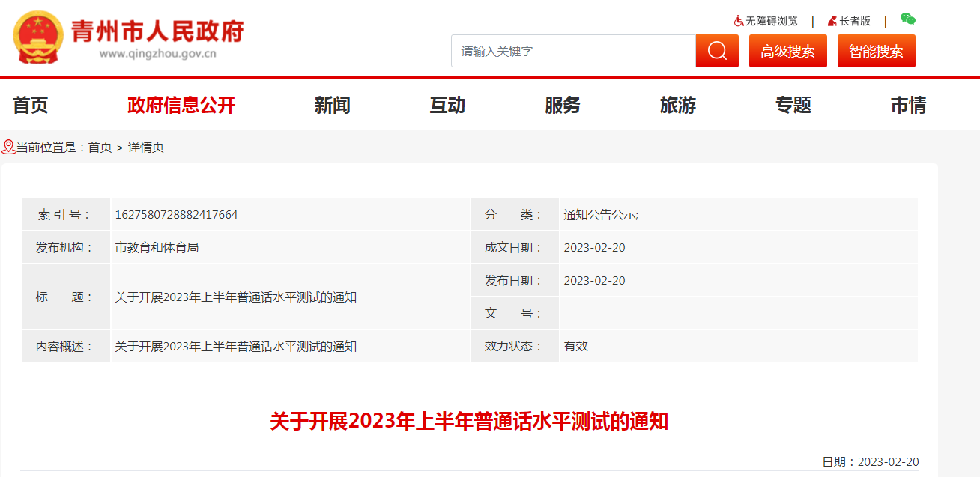Click the 日期：2023-02-20 line below the headline
The image size is (980, 477).
click(x=871, y=461)
